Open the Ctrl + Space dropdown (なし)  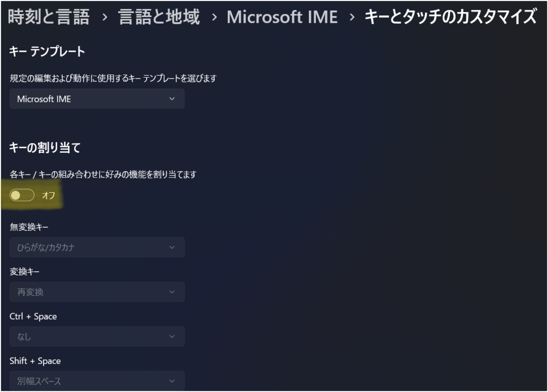click(97, 336)
